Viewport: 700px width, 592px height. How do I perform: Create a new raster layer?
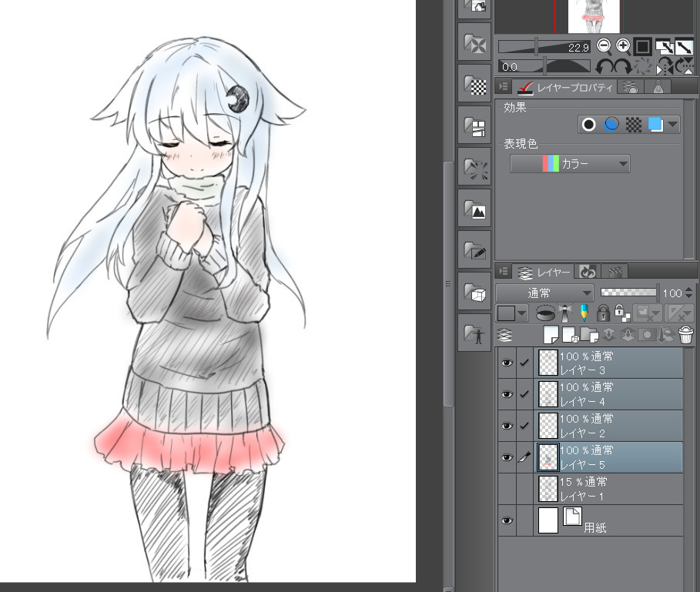551,335
